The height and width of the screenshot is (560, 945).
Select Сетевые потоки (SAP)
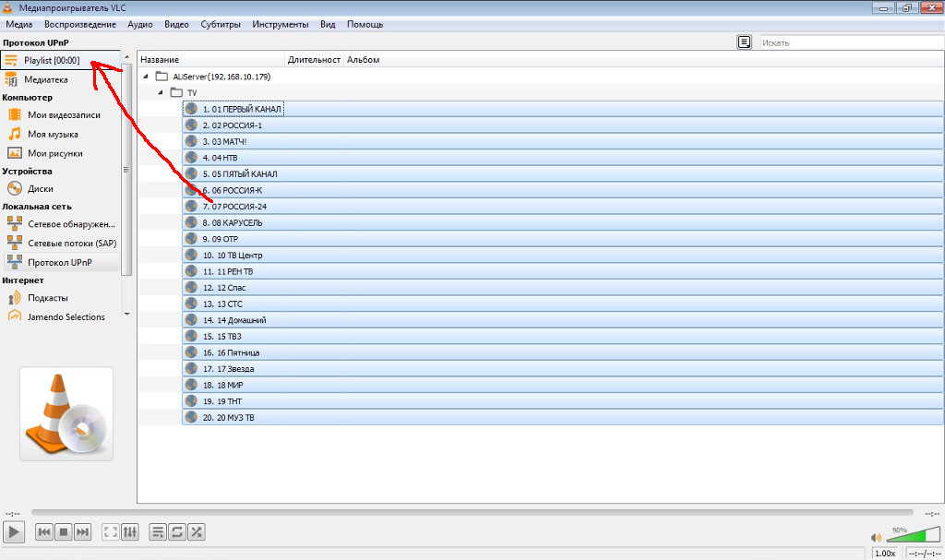pyautogui.click(x=60, y=243)
